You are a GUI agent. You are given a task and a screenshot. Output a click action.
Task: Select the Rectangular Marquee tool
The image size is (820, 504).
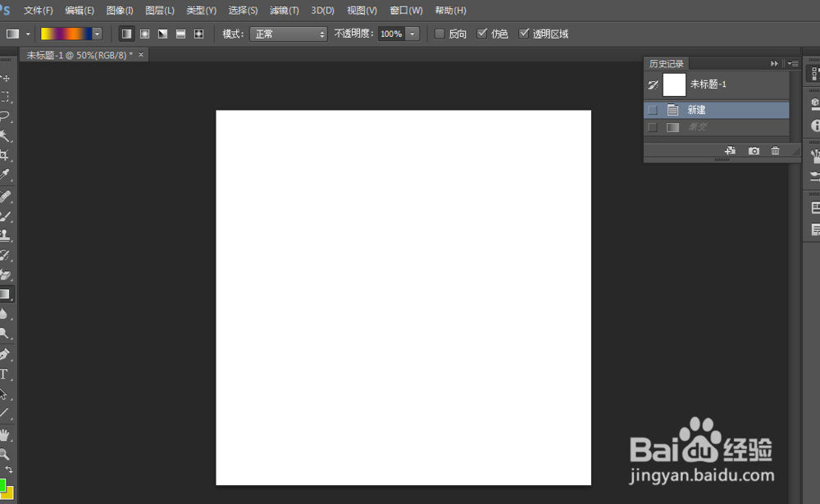[5, 97]
